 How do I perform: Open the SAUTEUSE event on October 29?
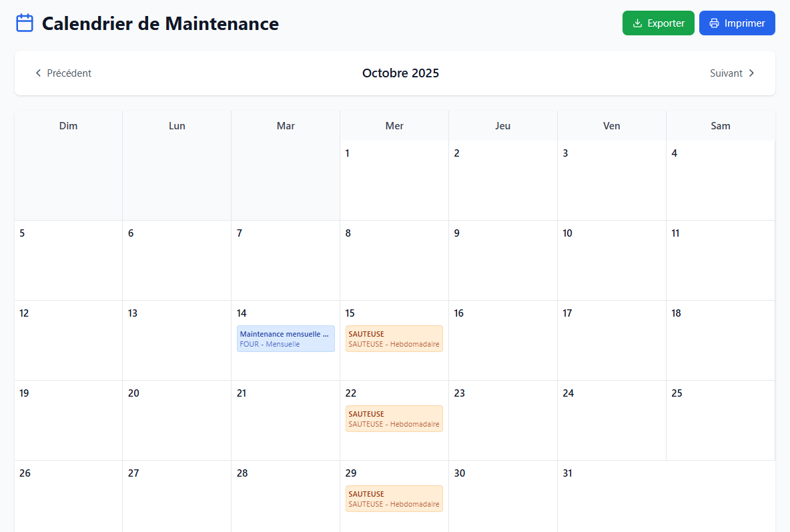click(394, 498)
